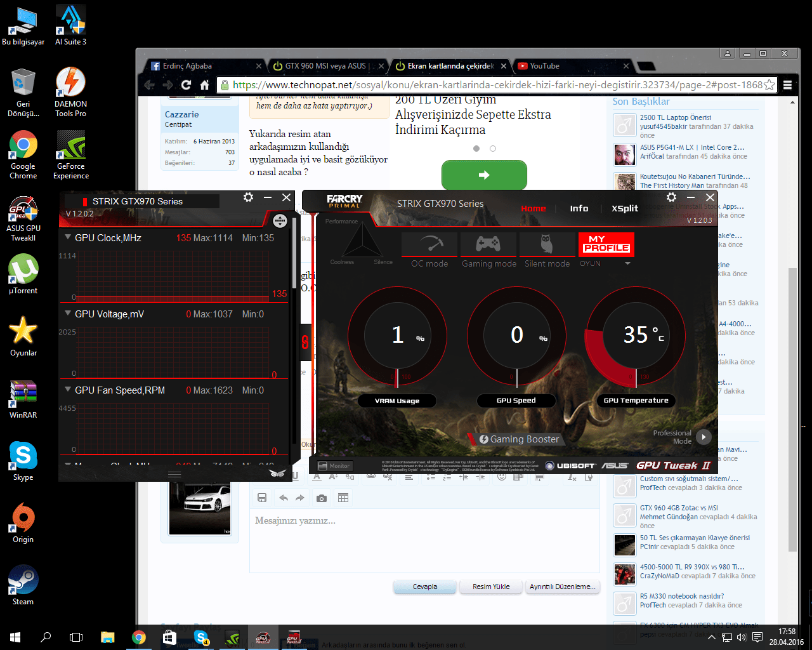This screenshot has height=650, width=812.
Task: Open GPU Tweak settings gear in main window
Action: pos(672,197)
